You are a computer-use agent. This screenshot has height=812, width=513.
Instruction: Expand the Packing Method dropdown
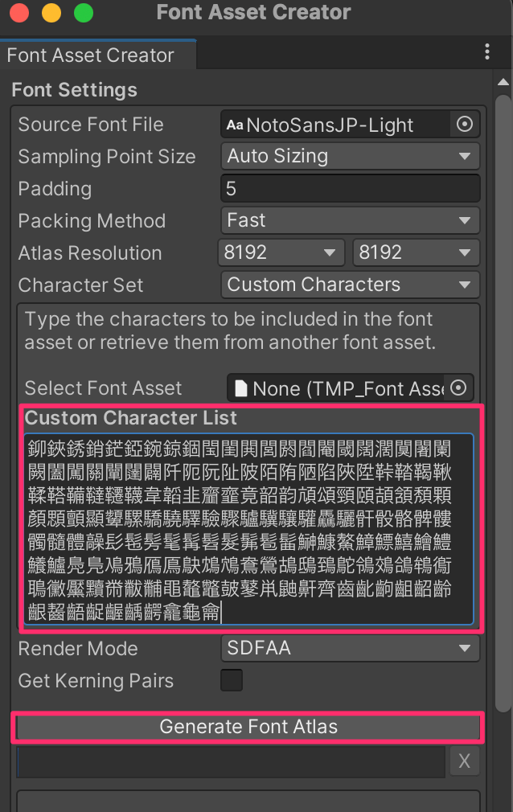click(350, 220)
